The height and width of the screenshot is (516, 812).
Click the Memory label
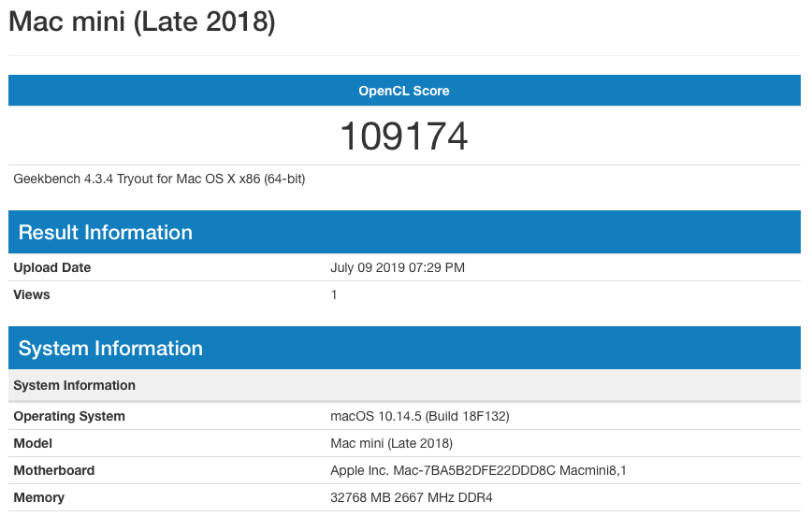(39, 497)
